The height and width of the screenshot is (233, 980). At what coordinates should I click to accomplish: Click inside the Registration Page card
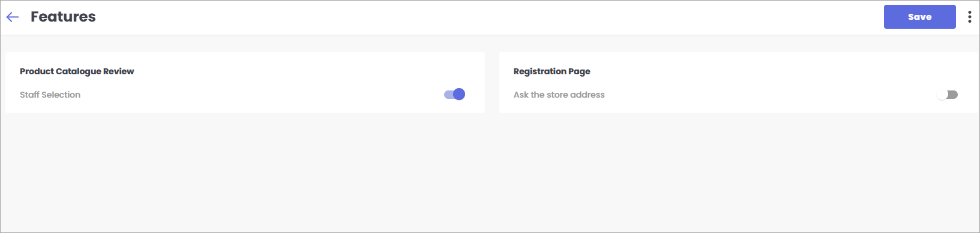[x=738, y=83]
